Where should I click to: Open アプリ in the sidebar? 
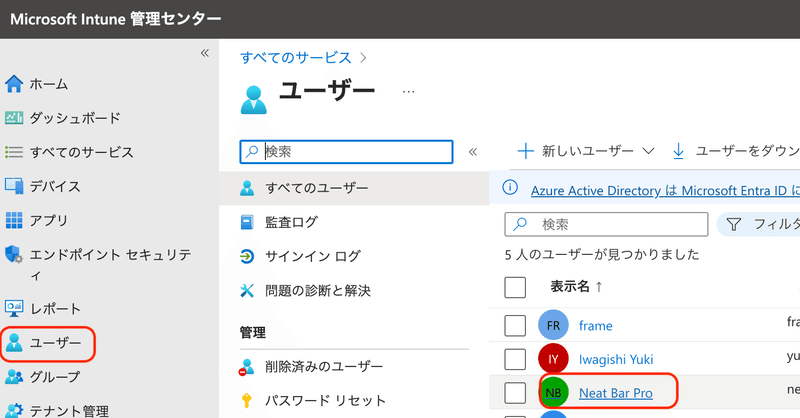48,220
